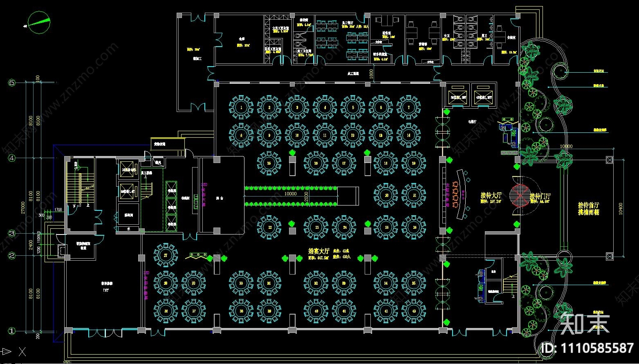
Task: Click the red revolving door symbol
Action: 519,195
